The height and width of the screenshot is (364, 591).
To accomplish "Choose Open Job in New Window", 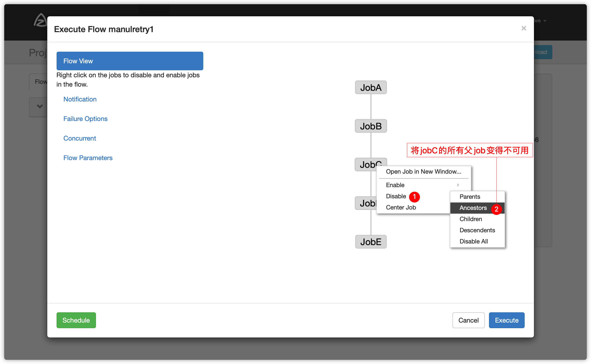I will [x=424, y=172].
